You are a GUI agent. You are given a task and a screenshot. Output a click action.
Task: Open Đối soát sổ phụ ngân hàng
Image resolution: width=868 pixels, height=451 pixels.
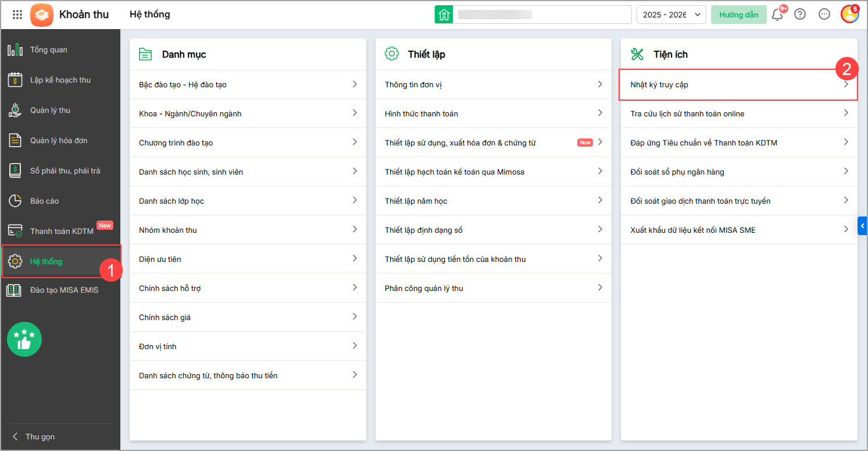[x=739, y=172]
